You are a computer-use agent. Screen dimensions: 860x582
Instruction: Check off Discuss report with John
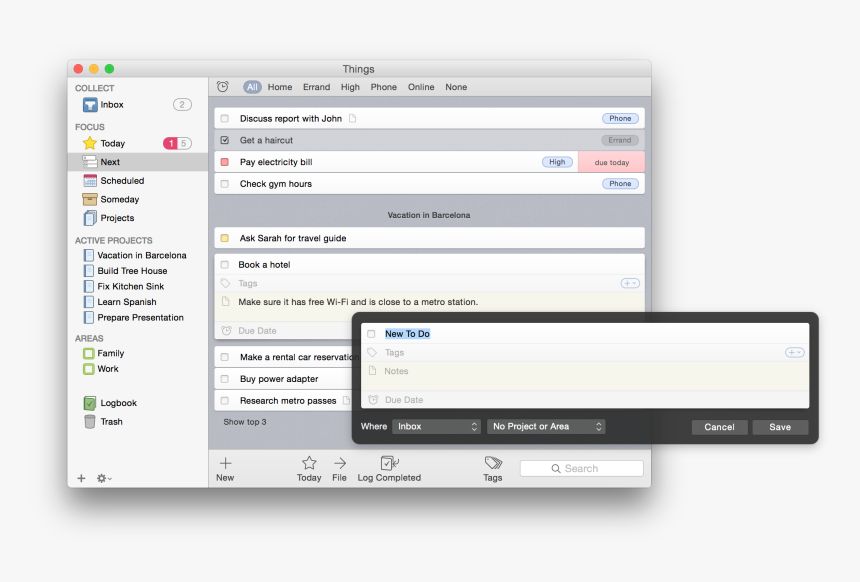(225, 118)
